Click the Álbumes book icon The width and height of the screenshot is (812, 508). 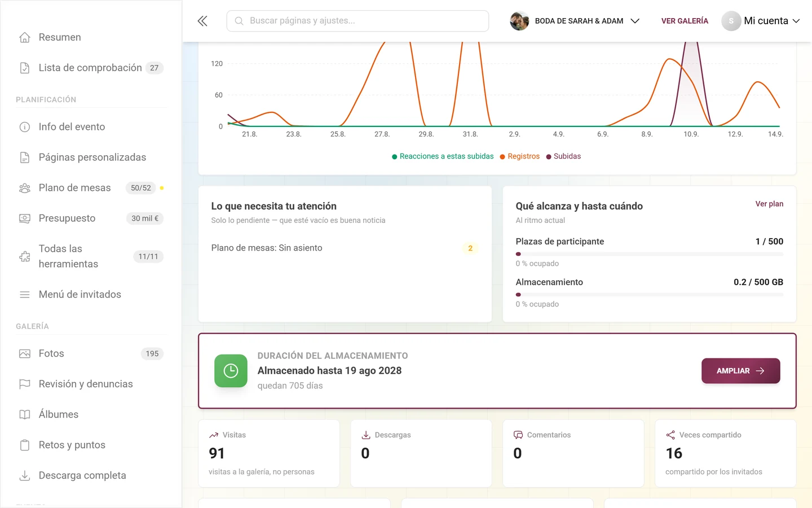tap(25, 414)
